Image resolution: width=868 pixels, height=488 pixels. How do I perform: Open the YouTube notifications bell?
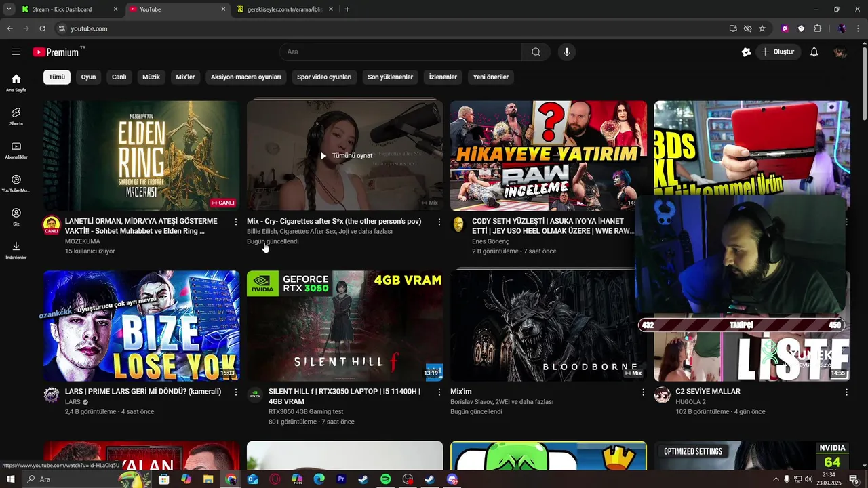click(x=814, y=52)
